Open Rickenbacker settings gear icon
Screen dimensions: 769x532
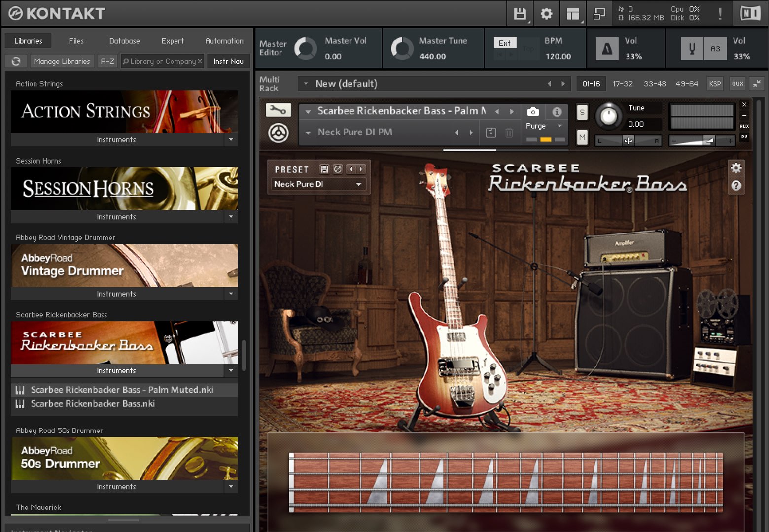736,168
